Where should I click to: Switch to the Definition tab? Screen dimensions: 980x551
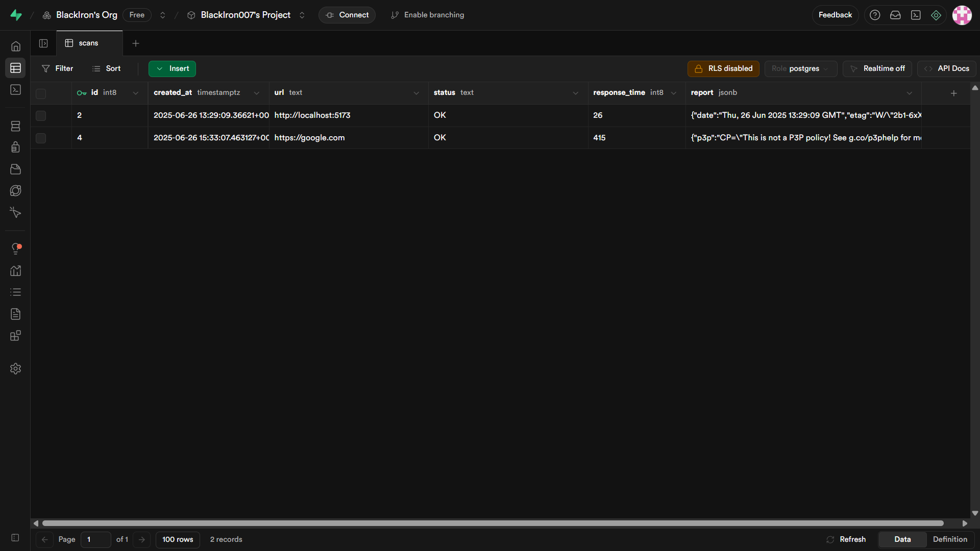(950, 539)
